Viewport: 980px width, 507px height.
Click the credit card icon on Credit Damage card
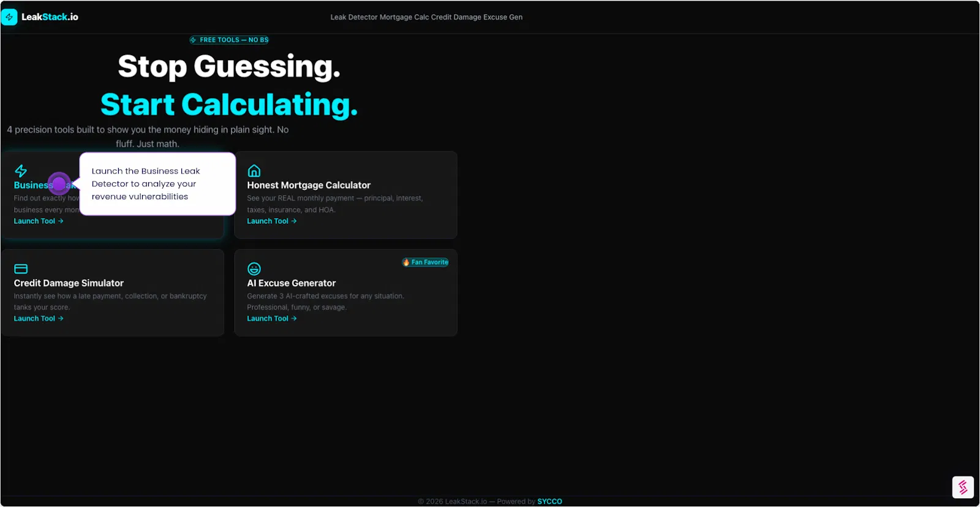[x=21, y=269]
